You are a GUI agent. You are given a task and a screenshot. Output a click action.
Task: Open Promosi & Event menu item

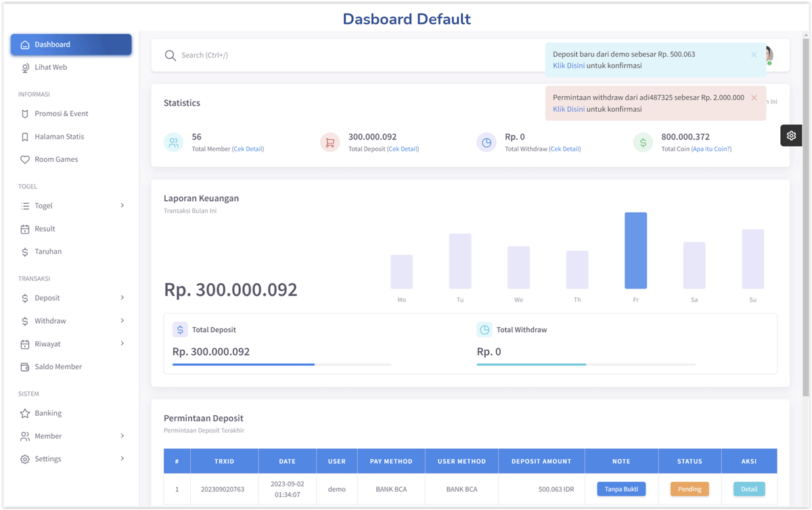tap(61, 114)
